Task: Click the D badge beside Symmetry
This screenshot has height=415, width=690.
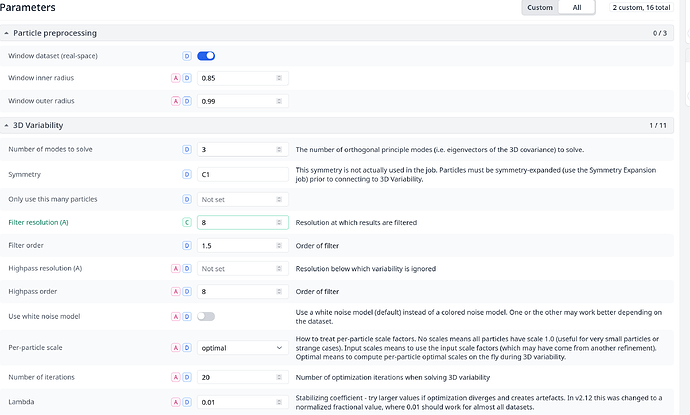Action: pos(186,174)
